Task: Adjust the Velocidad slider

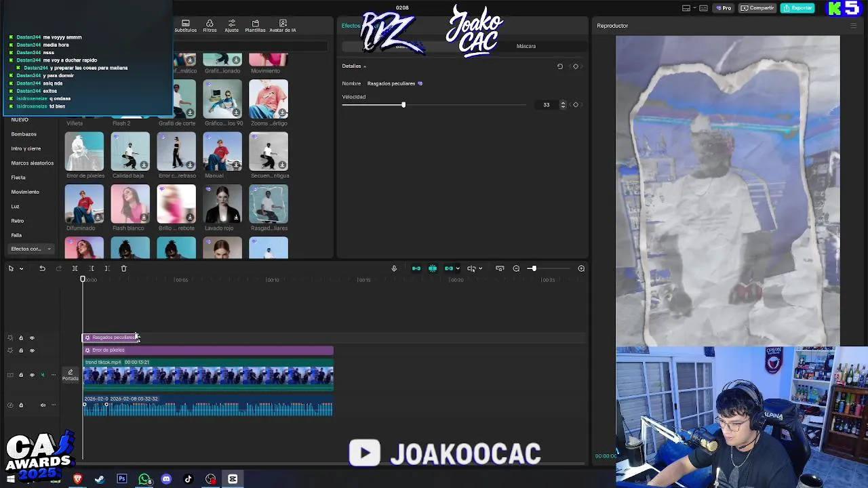Action: pyautogui.click(x=403, y=104)
